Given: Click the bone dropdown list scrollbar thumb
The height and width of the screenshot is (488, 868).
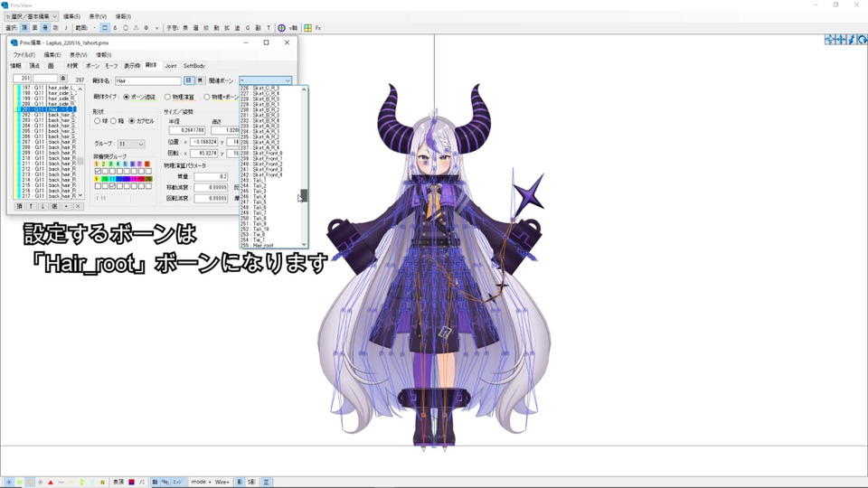Looking at the screenshot, I should pos(304,195).
